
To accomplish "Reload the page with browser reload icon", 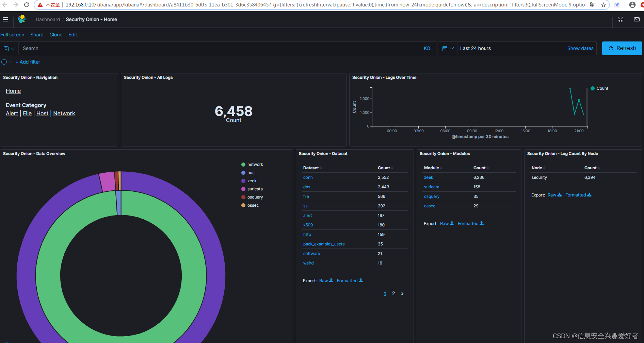I will (x=27, y=5).
